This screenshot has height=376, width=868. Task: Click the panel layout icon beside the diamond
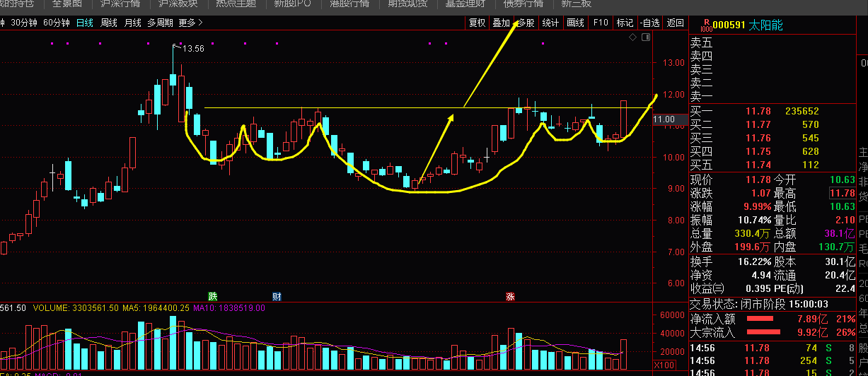pos(644,37)
